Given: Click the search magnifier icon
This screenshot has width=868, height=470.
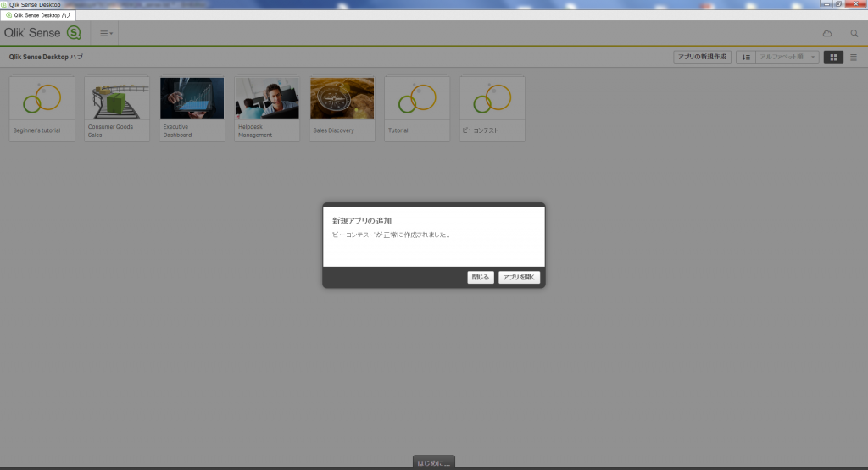Looking at the screenshot, I should pyautogui.click(x=854, y=33).
